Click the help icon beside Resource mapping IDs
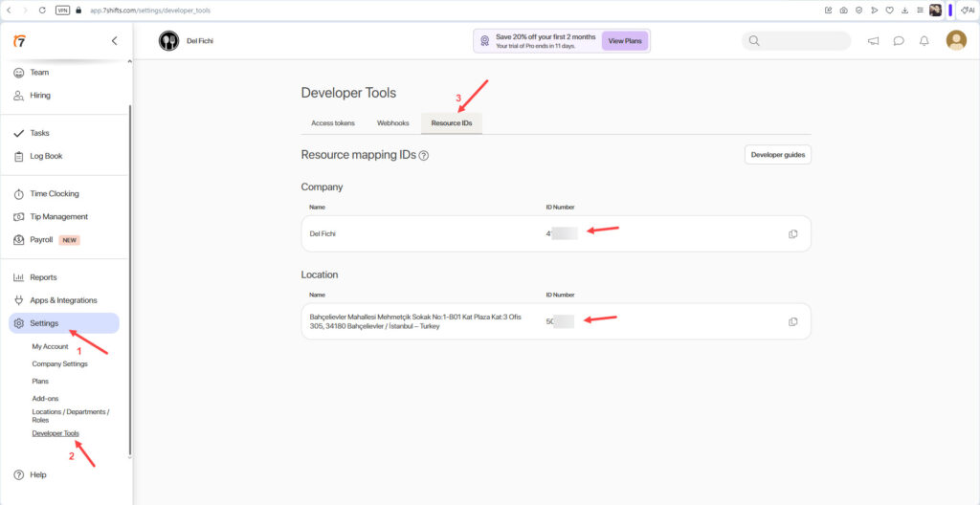The image size is (980, 505). tap(424, 155)
